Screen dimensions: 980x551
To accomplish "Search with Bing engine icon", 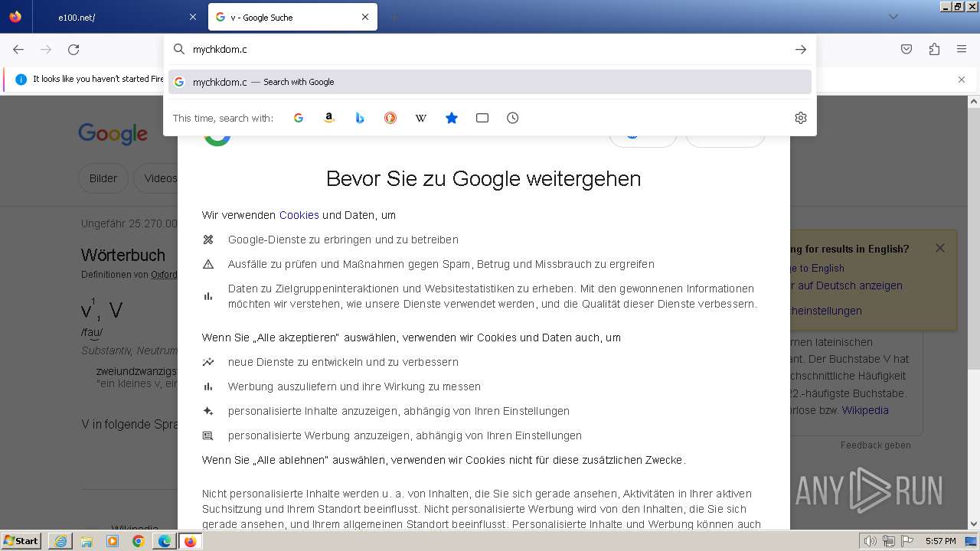I will pos(360,118).
